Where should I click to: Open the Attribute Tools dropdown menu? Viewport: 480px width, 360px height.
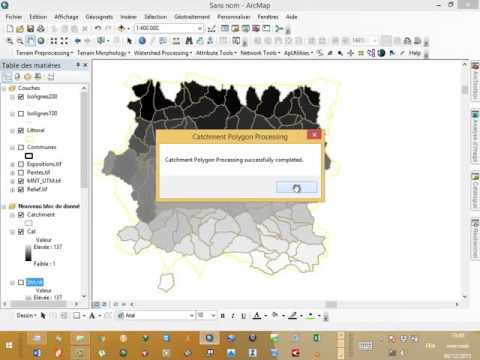click(x=216, y=53)
